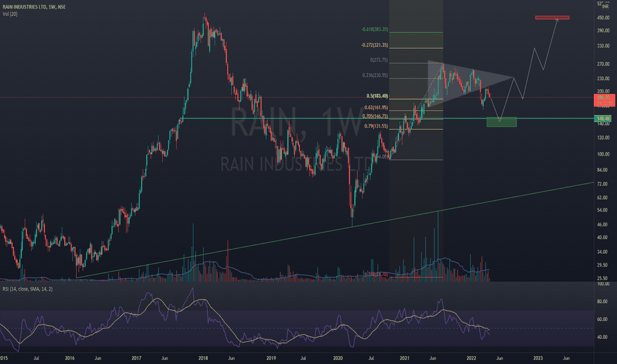Click the 2023 label on time axis
617x364 pixels.
point(538,359)
